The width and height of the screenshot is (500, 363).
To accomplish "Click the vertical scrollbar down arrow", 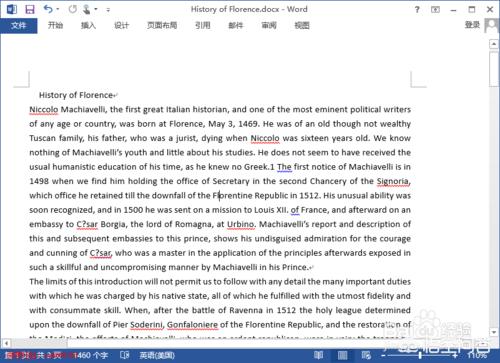I will tap(494, 332).
